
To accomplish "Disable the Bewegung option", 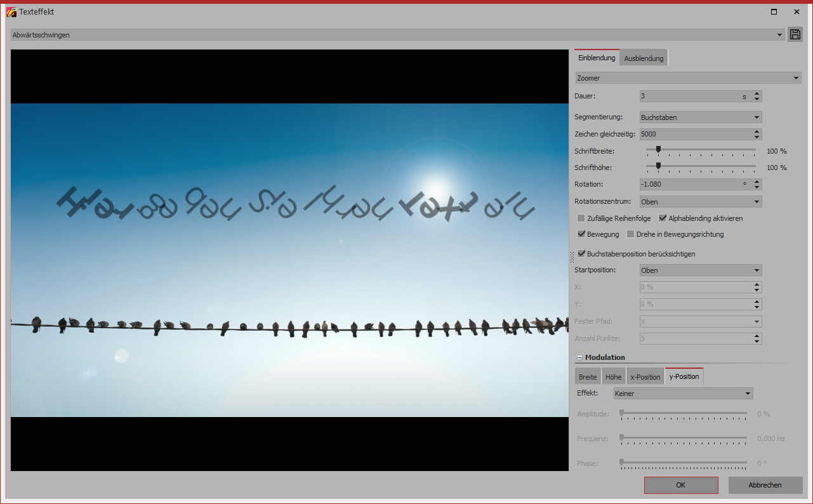I will (581, 234).
